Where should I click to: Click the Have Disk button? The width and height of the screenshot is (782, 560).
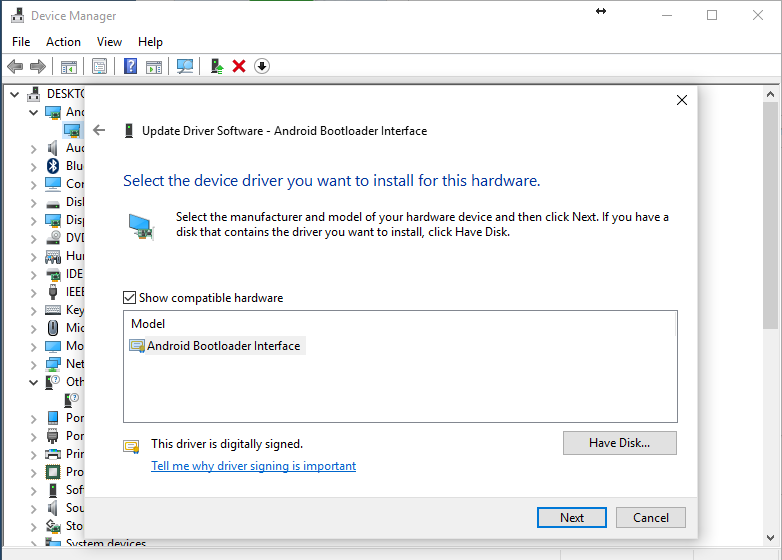[x=619, y=443]
